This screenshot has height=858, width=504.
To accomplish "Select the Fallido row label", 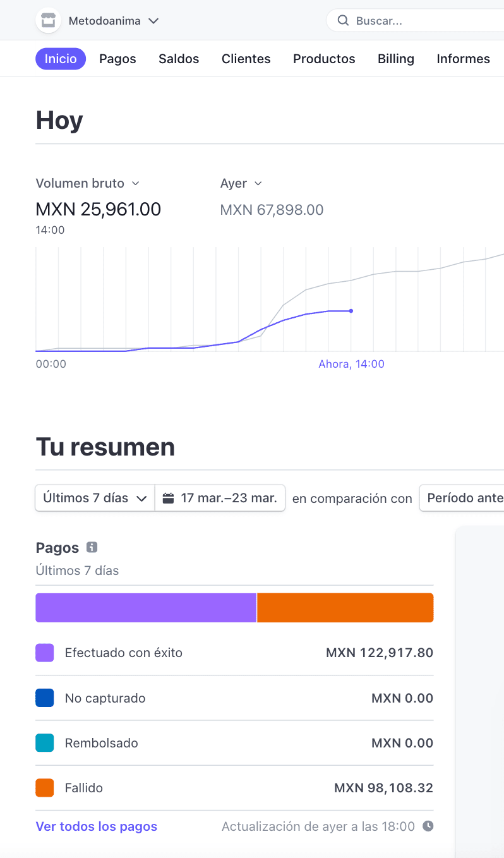I will click(x=84, y=788).
